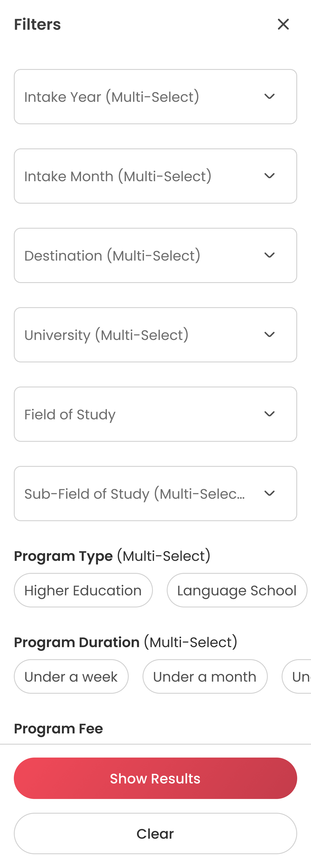Click the University chevron arrow
Screen dimensions: 311x868
click(x=269, y=334)
